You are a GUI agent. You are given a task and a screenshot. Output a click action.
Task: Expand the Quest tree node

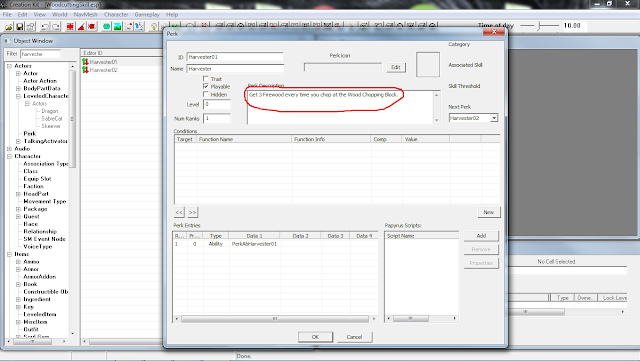coord(18,216)
